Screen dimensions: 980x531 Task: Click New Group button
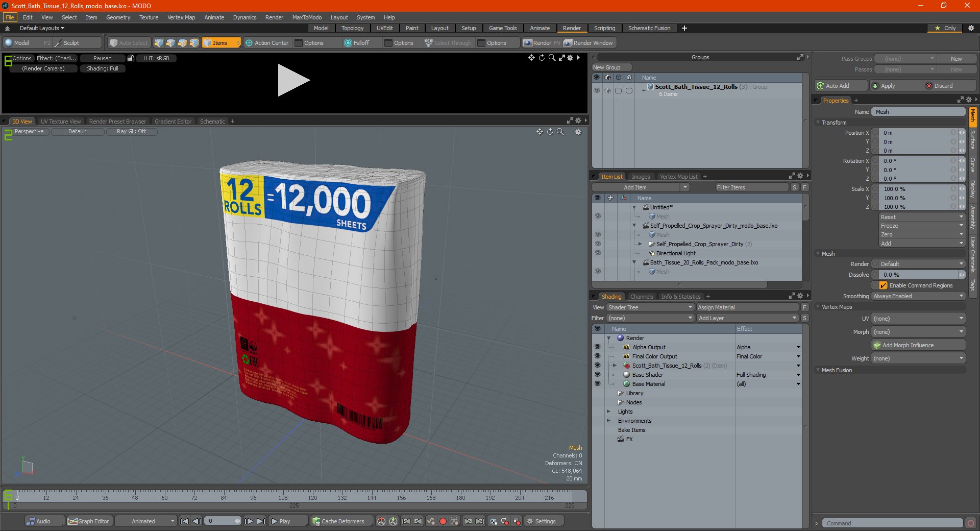[x=611, y=67]
